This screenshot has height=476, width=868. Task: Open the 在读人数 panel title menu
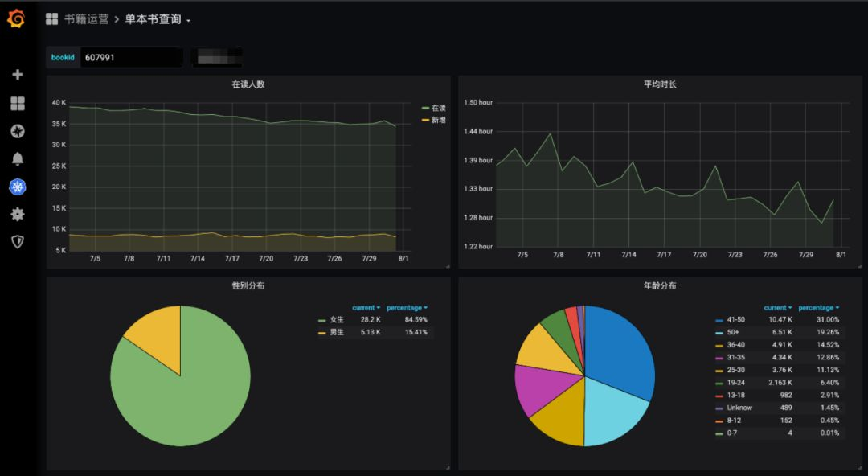point(248,84)
